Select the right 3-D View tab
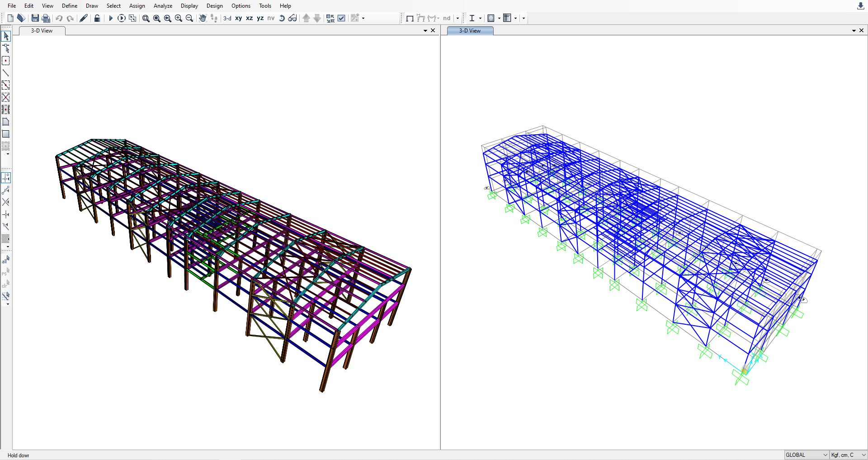This screenshot has width=868, height=460. (x=470, y=31)
